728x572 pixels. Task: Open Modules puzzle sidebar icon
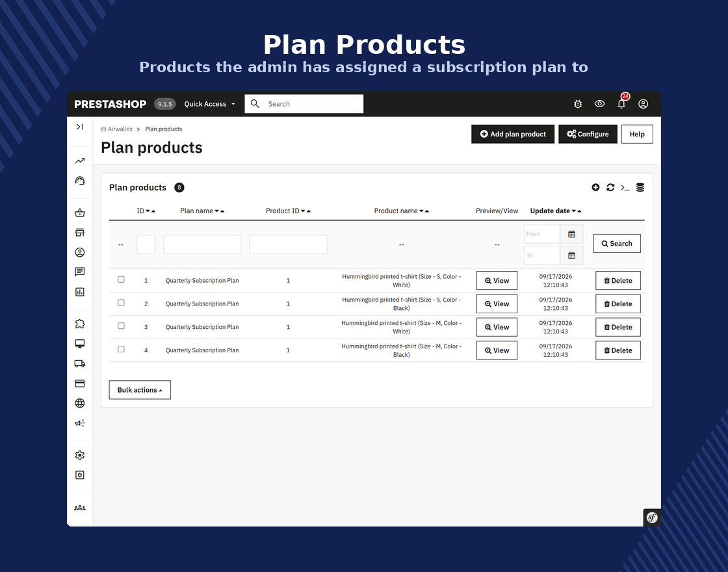(x=80, y=324)
